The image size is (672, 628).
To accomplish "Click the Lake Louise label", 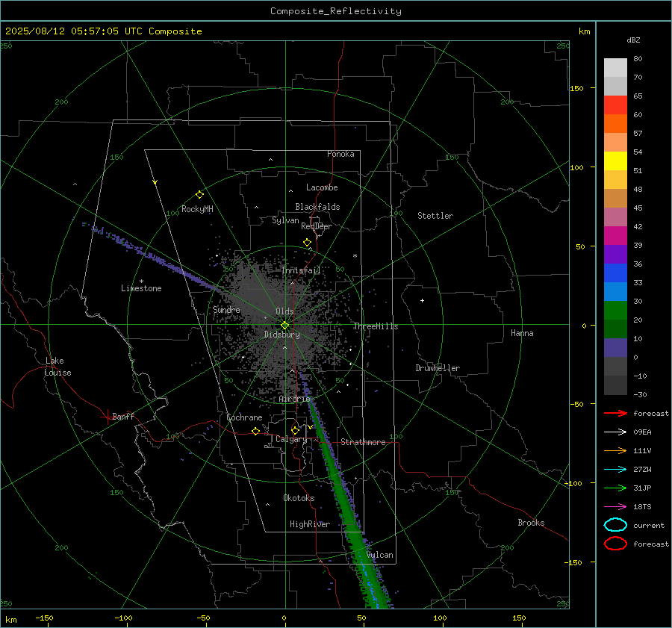I will (57, 367).
